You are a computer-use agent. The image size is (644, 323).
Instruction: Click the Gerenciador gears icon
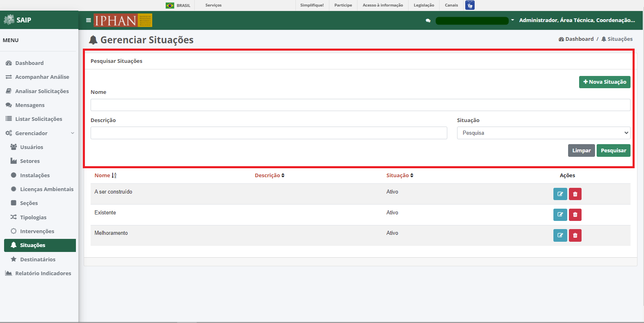pyautogui.click(x=9, y=133)
